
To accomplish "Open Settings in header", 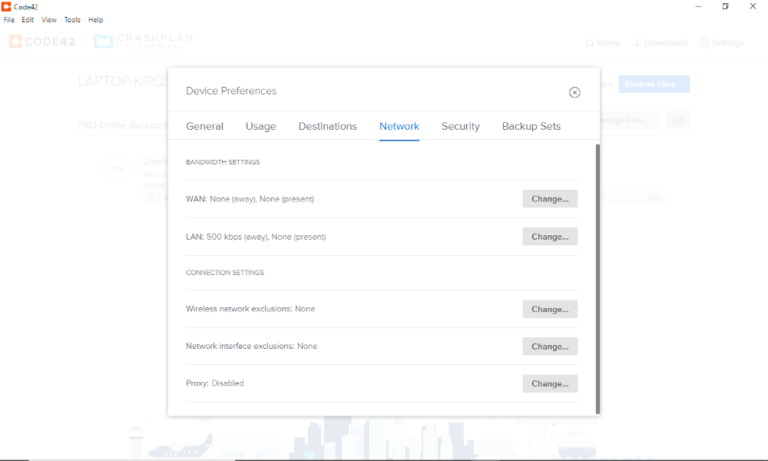I will [722, 43].
